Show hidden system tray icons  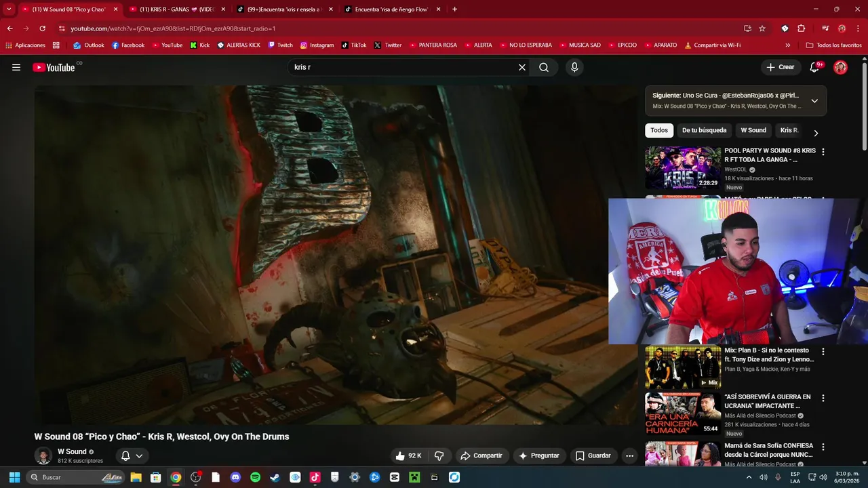pos(749,477)
